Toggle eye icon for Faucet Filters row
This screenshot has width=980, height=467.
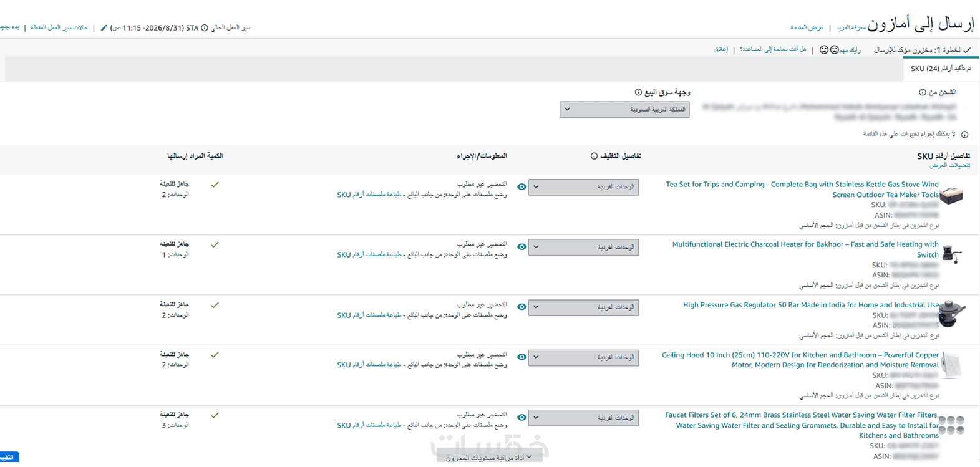tap(522, 418)
